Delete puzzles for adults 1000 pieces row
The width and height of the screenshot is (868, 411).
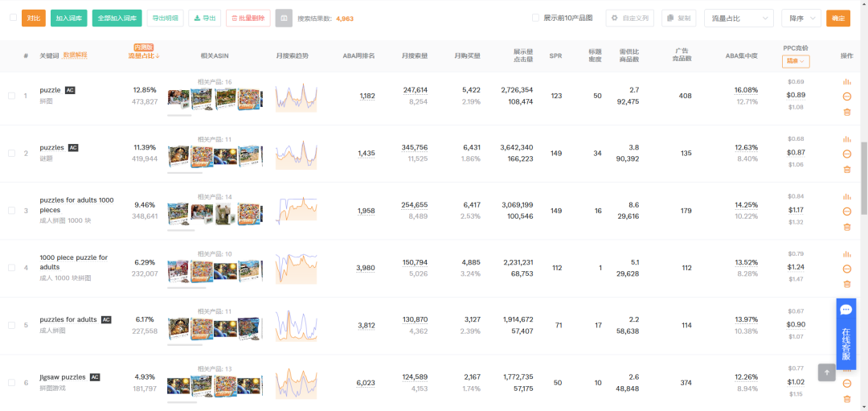click(846, 227)
